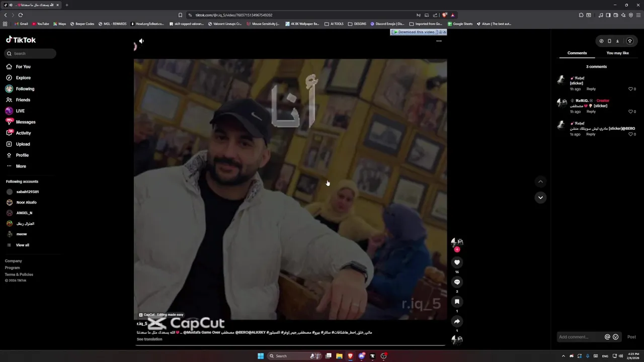Open the emoji picker in comment box
This screenshot has height=362, width=644.
click(x=615, y=337)
